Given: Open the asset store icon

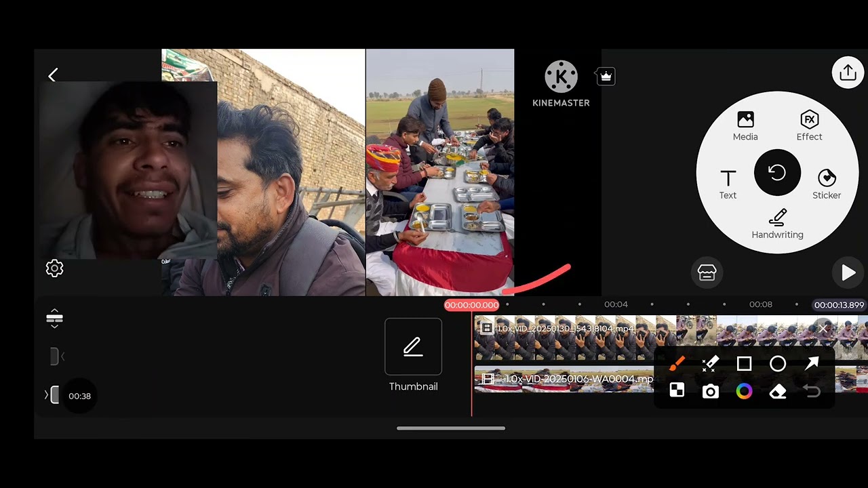Looking at the screenshot, I should [707, 272].
